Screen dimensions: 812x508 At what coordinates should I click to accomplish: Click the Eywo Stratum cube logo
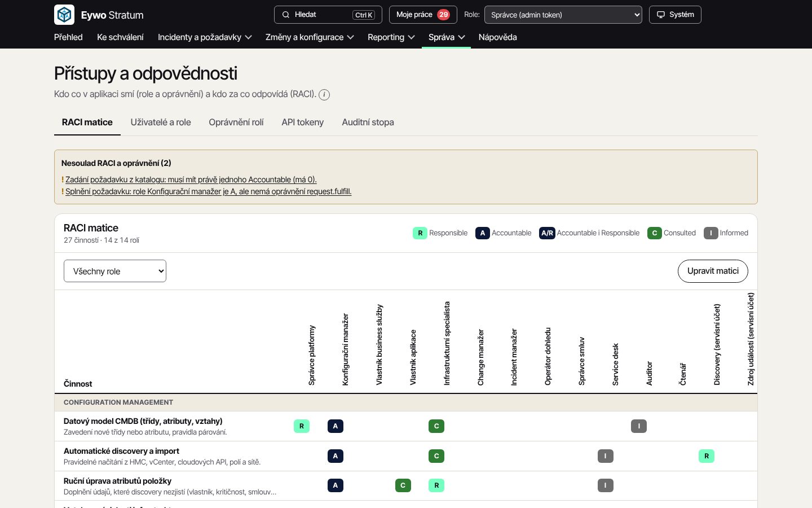64,15
